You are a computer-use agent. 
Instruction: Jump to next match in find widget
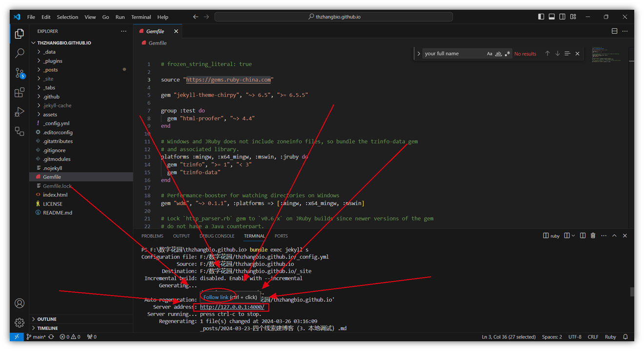point(557,54)
